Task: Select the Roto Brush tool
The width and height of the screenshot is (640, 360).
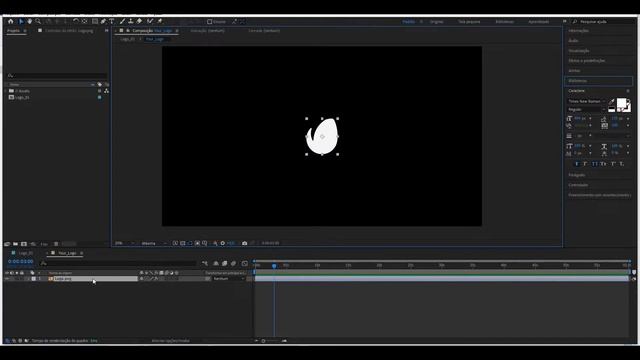Action: click(150, 21)
